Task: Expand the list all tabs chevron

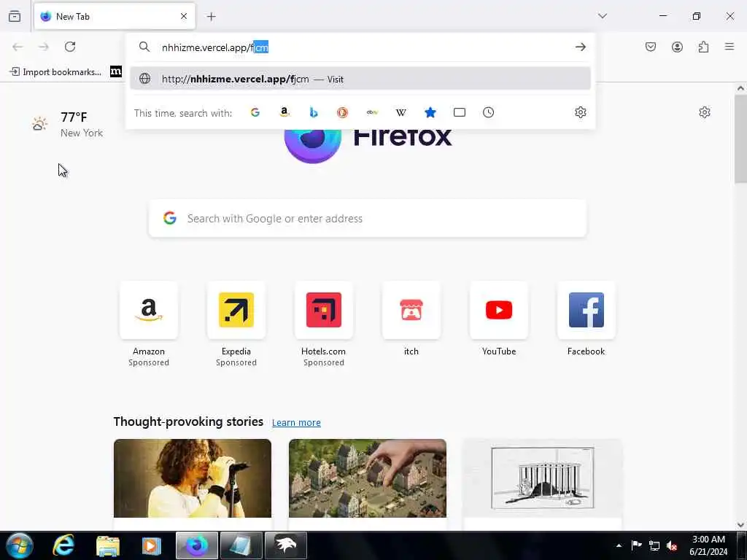Action: 603,16
